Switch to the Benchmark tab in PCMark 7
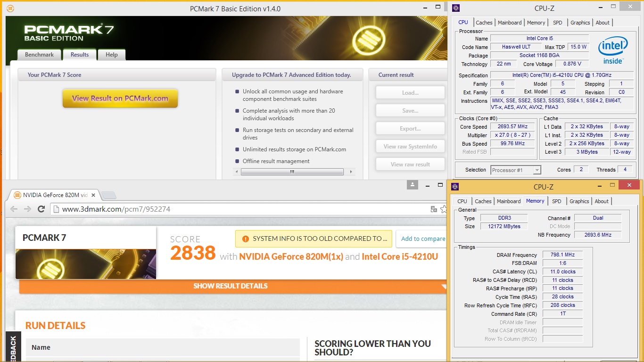Image resolution: width=644 pixels, height=362 pixels. pyautogui.click(x=40, y=55)
